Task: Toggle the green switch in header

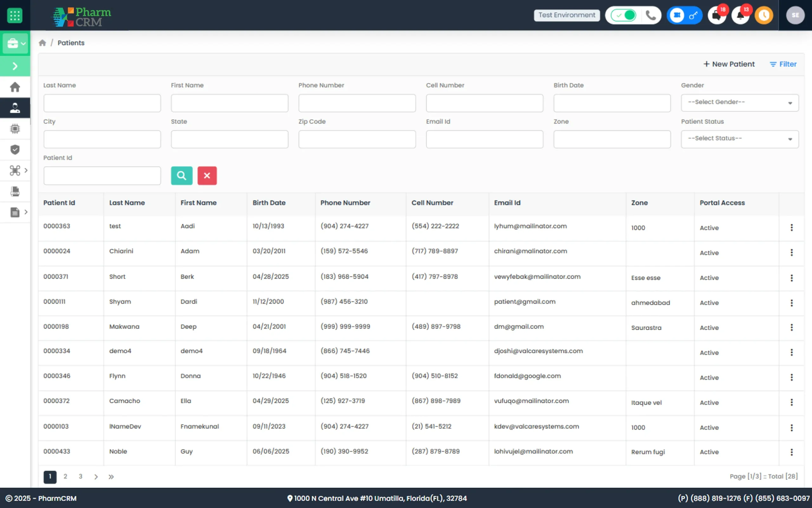Action: tap(623, 16)
